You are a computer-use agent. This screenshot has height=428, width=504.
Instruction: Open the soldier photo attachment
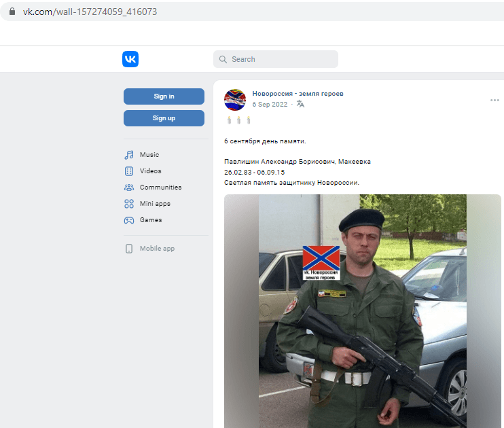coord(363,311)
